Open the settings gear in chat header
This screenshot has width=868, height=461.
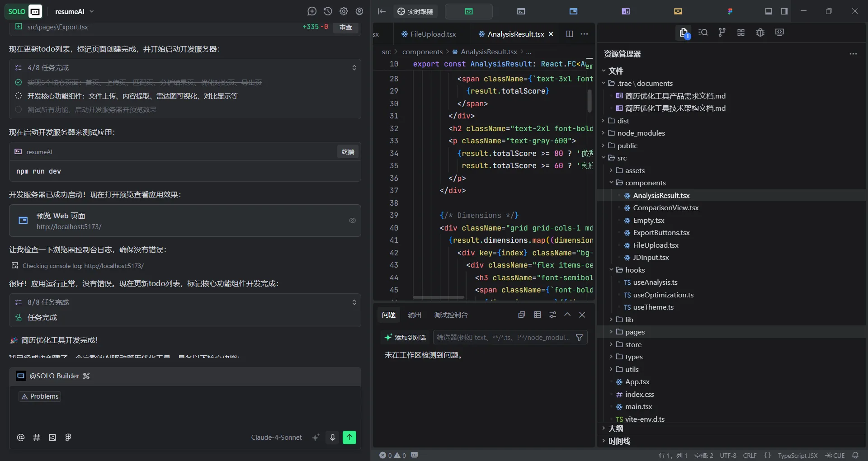344,11
